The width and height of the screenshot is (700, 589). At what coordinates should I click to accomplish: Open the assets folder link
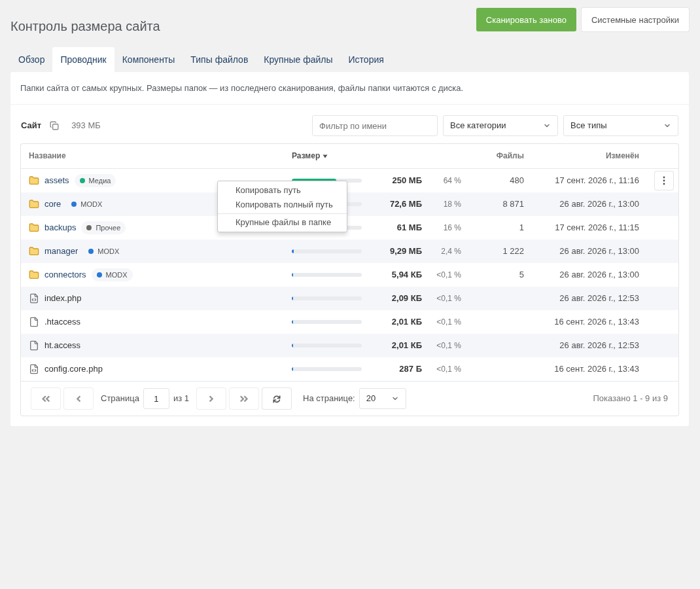57,181
